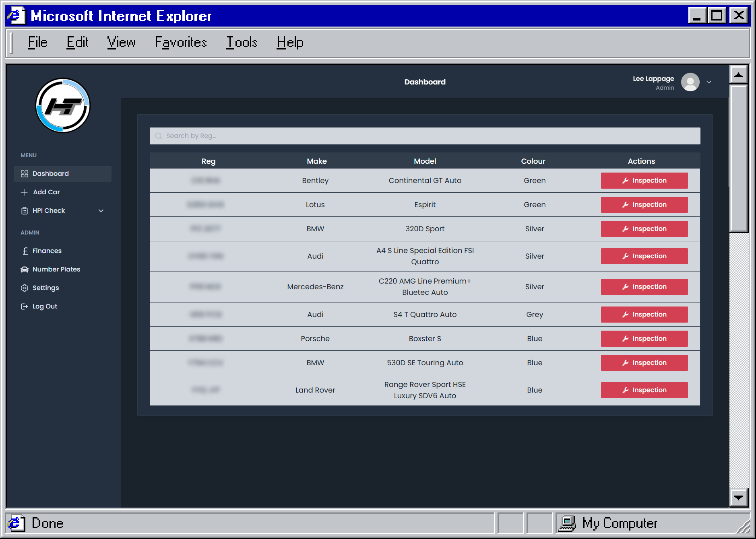Click the HT company logo
The image size is (756, 539).
[62, 105]
